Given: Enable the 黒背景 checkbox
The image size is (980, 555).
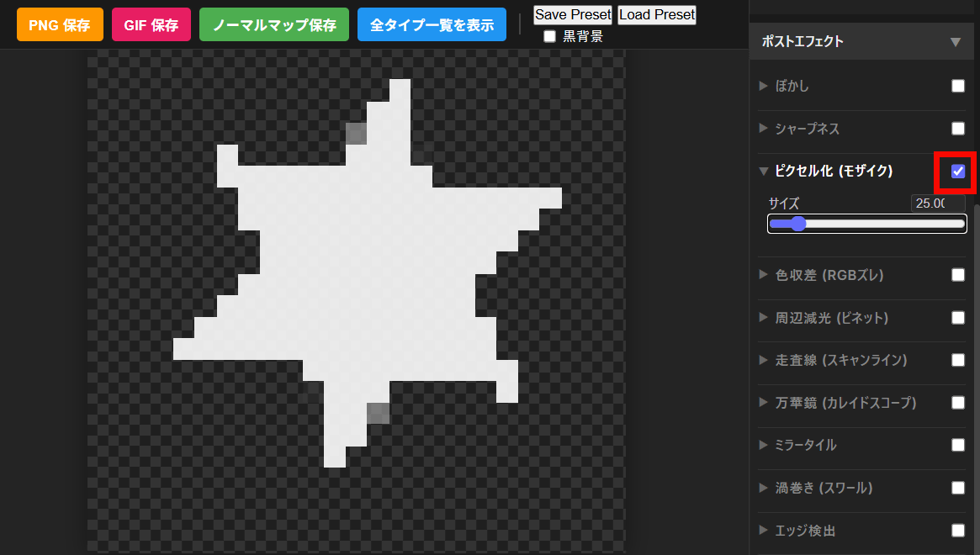Looking at the screenshot, I should pyautogui.click(x=550, y=36).
